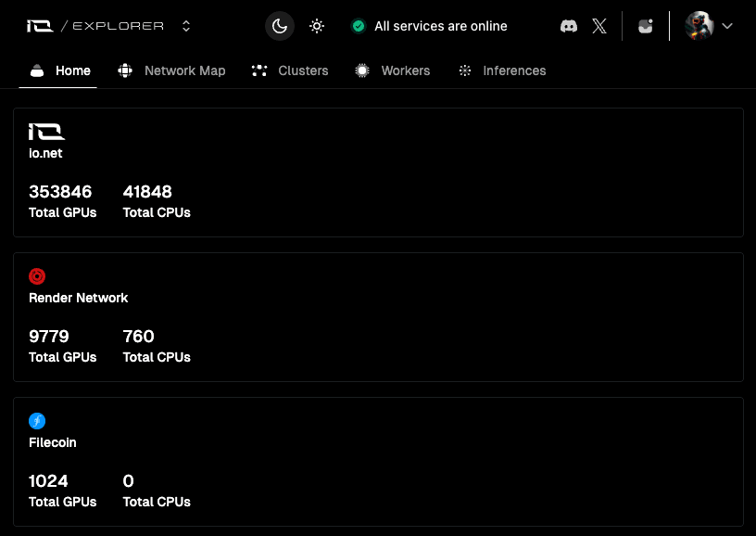The height and width of the screenshot is (536, 756).
Task: Open the Explorer product switcher dropdown
Action: point(186,26)
